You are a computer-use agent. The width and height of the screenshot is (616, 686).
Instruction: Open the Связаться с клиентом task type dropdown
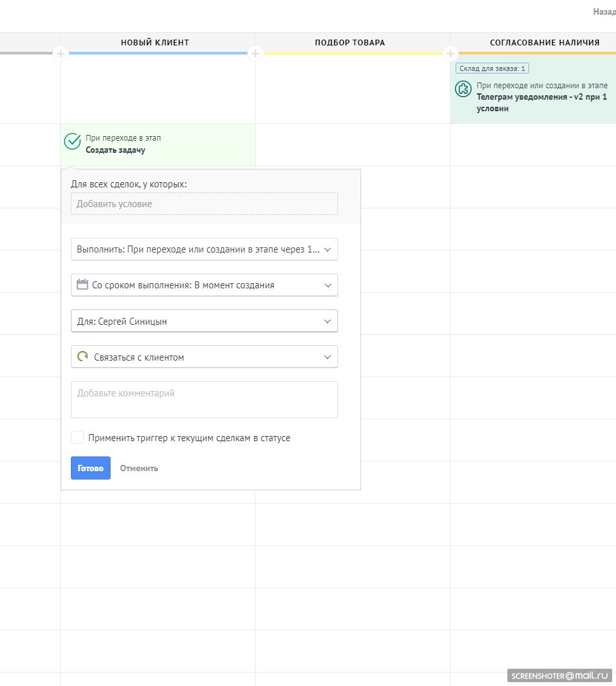[204, 357]
